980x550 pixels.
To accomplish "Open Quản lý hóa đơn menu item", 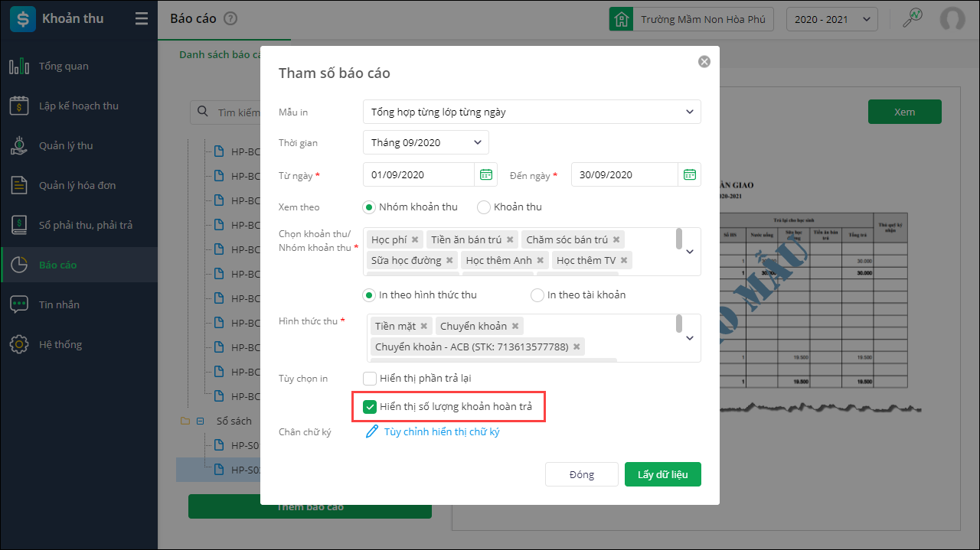I will click(x=79, y=185).
